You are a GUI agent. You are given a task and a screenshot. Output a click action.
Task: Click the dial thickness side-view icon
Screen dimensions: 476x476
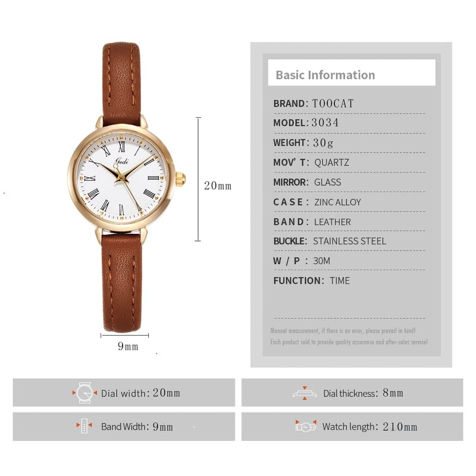(305, 393)
